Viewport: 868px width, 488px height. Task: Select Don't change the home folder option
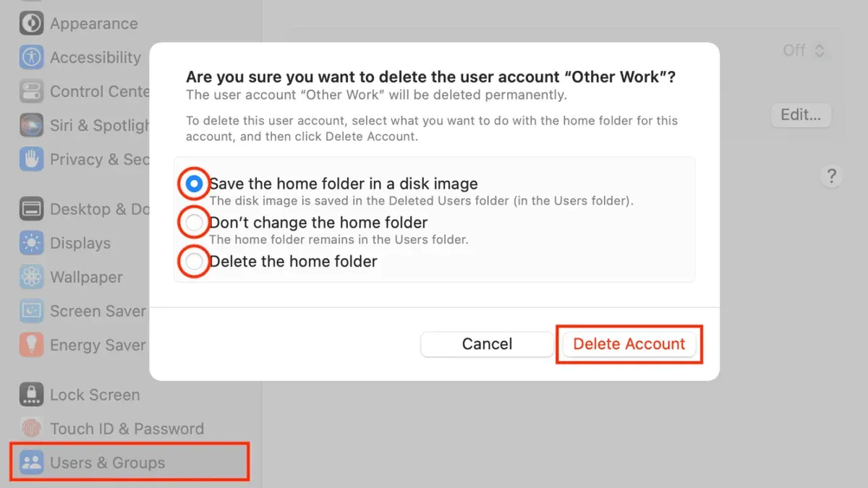point(193,223)
